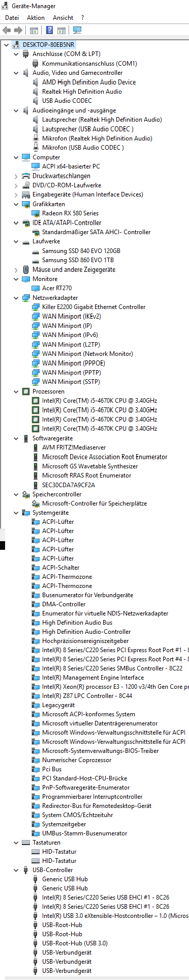Click the scan for hardware changes monitor icon
Screen dimensions: 189x980
click(x=77, y=31)
